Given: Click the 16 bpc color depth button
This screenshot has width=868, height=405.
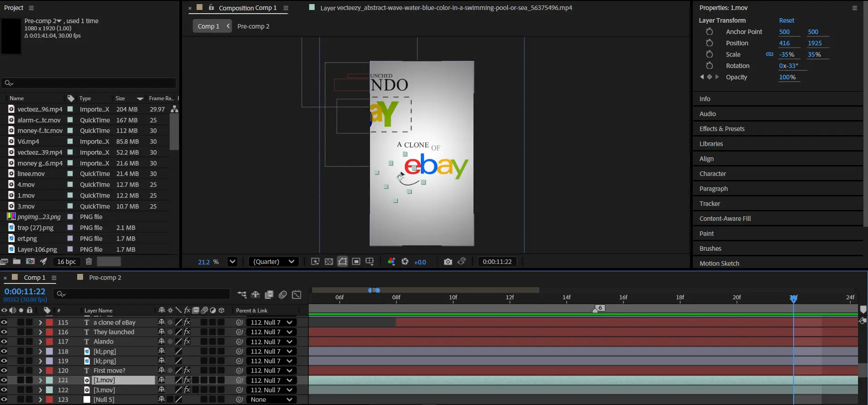Looking at the screenshot, I should point(66,262).
